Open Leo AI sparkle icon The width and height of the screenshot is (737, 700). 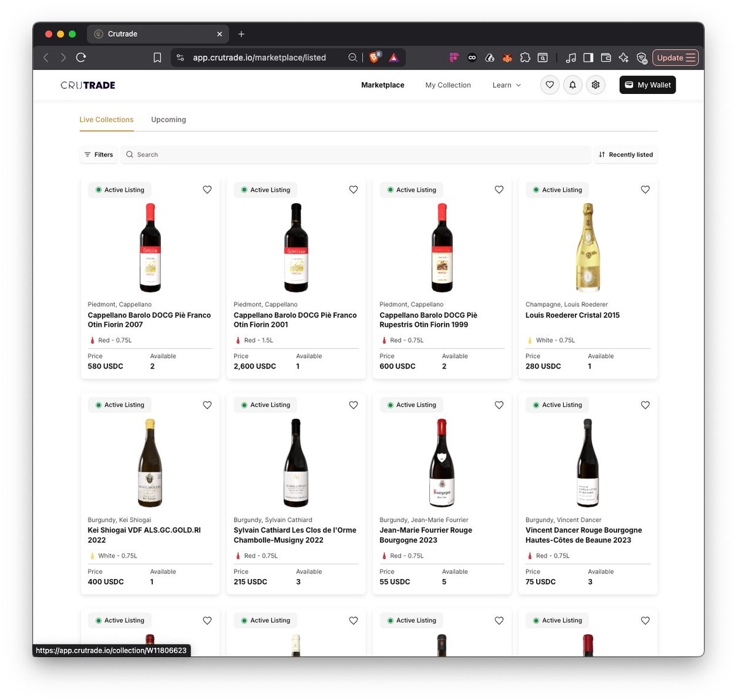point(623,58)
